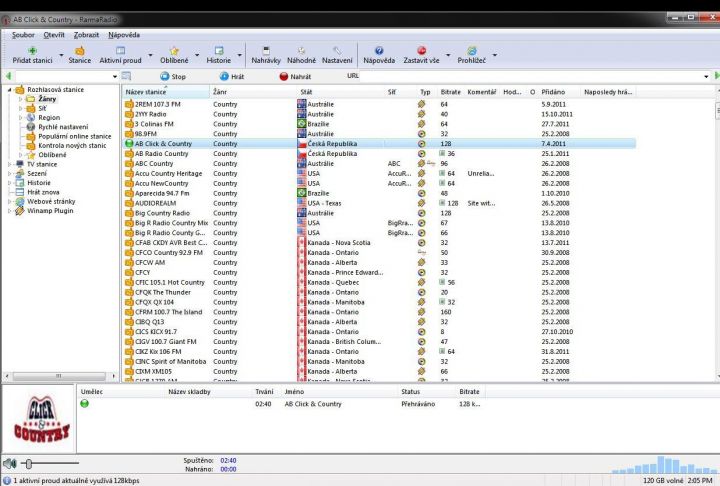Select Hrát znovu tree item
The height and width of the screenshot is (486, 720).
[43, 192]
